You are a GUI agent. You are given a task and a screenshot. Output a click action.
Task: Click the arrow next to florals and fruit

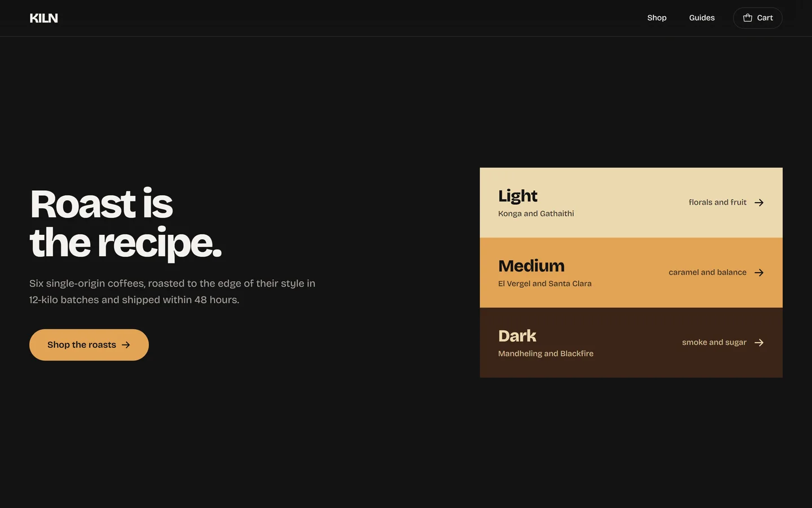(x=759, y=203)
